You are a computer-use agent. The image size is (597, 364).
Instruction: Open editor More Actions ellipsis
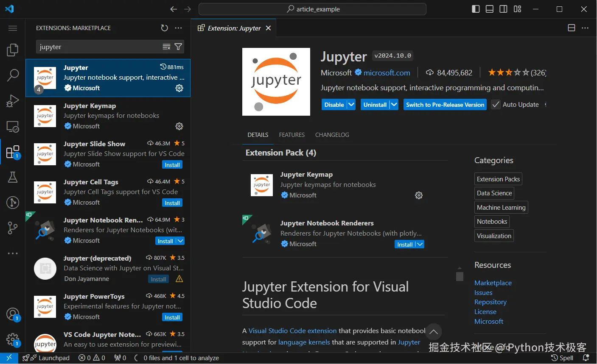pos(585,28)
